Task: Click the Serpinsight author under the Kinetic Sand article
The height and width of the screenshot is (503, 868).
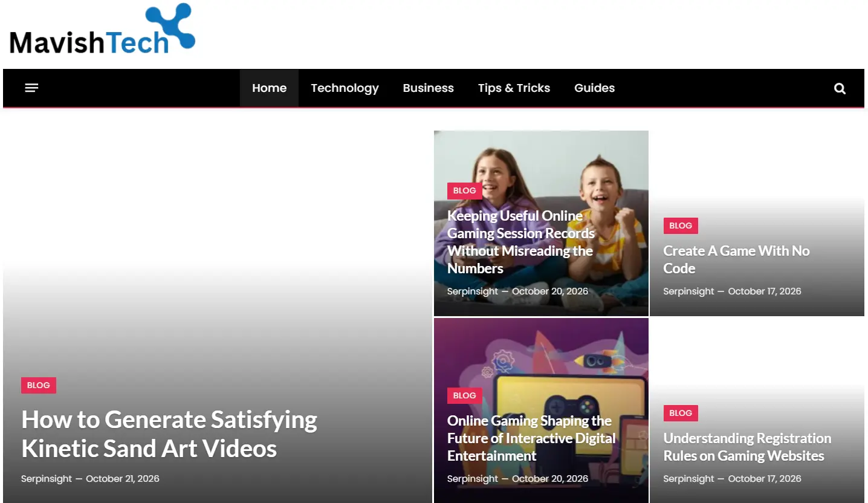Action: [45, 479]
